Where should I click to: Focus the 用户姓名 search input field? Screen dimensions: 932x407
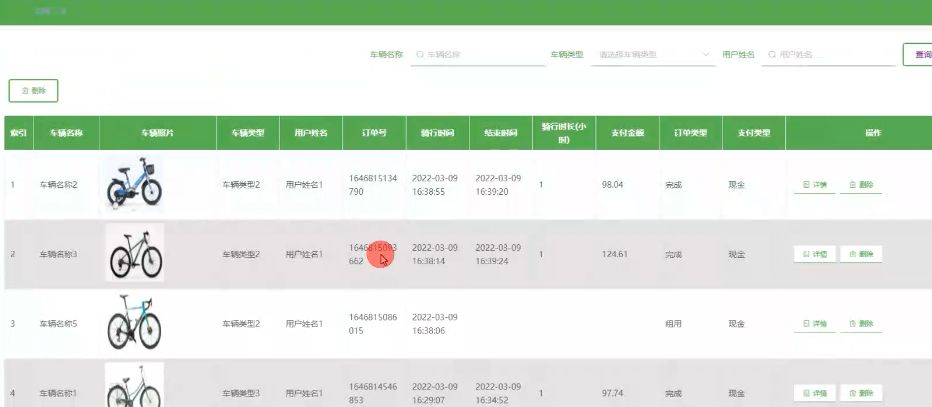[829, 54]
